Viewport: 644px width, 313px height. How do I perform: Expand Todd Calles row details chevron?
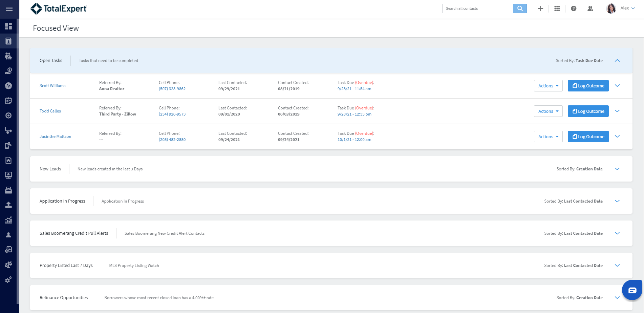[617, 111]
